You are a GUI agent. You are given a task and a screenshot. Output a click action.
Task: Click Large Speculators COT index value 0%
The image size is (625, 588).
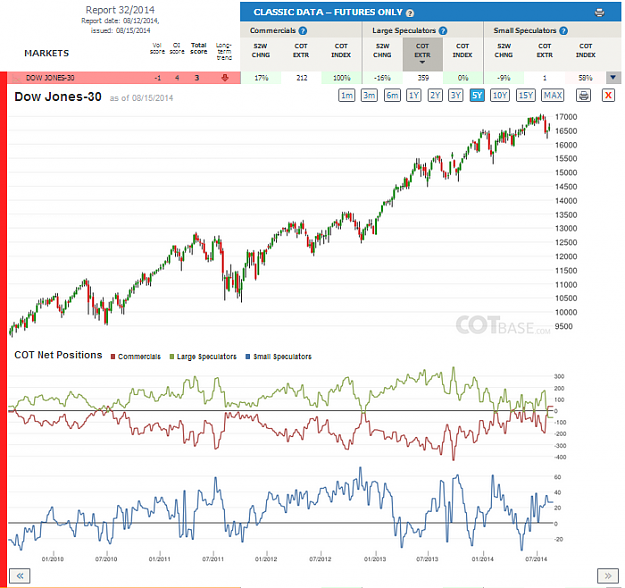tap(463, 78)
